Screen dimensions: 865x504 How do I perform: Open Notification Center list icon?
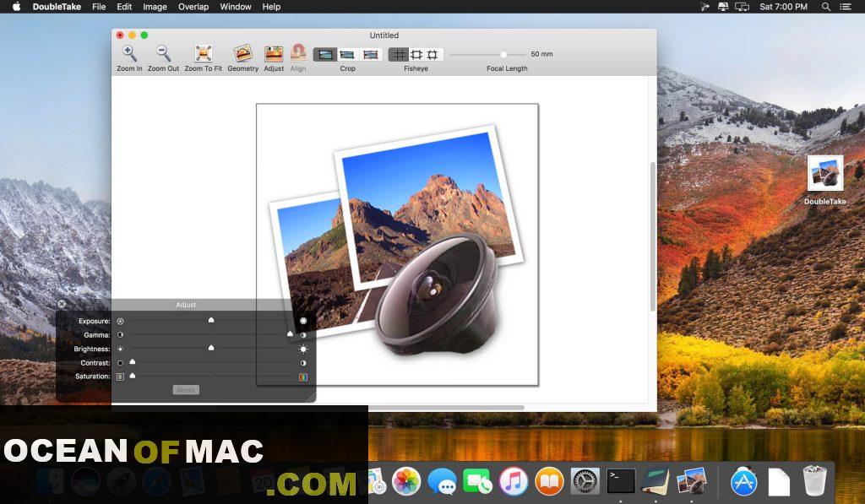[845, 7]
